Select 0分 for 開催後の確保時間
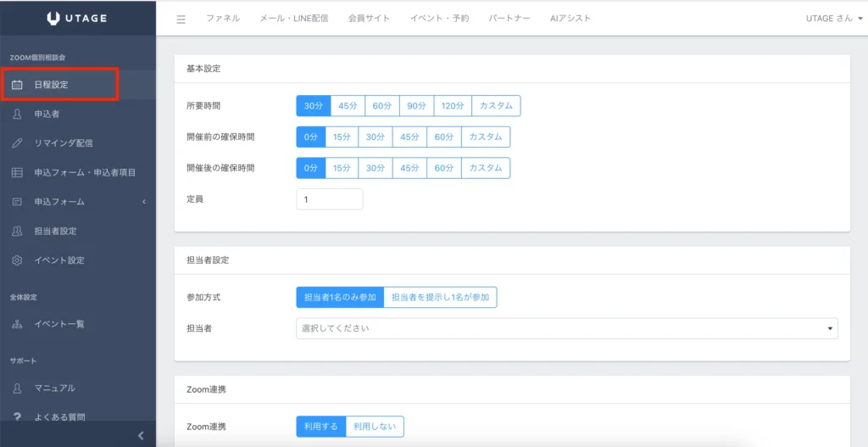 coord(310,168)
